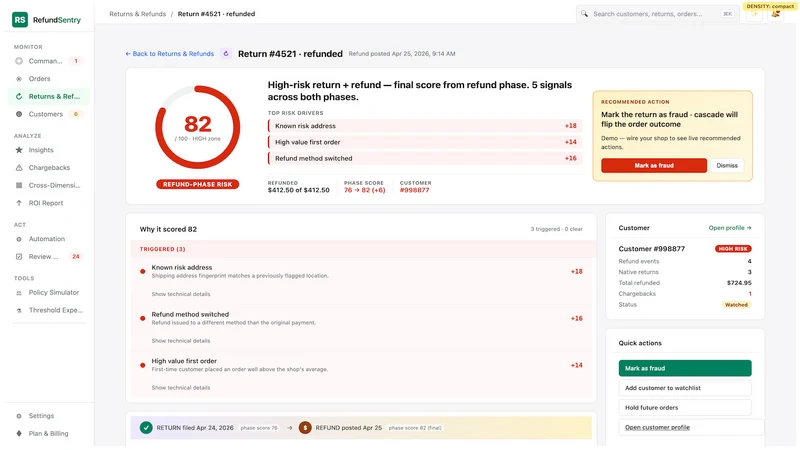Image resolution: width=800 pixels, height=450 pixels.
Task: Show technical details for High value first order
Action: click(181, 387)
